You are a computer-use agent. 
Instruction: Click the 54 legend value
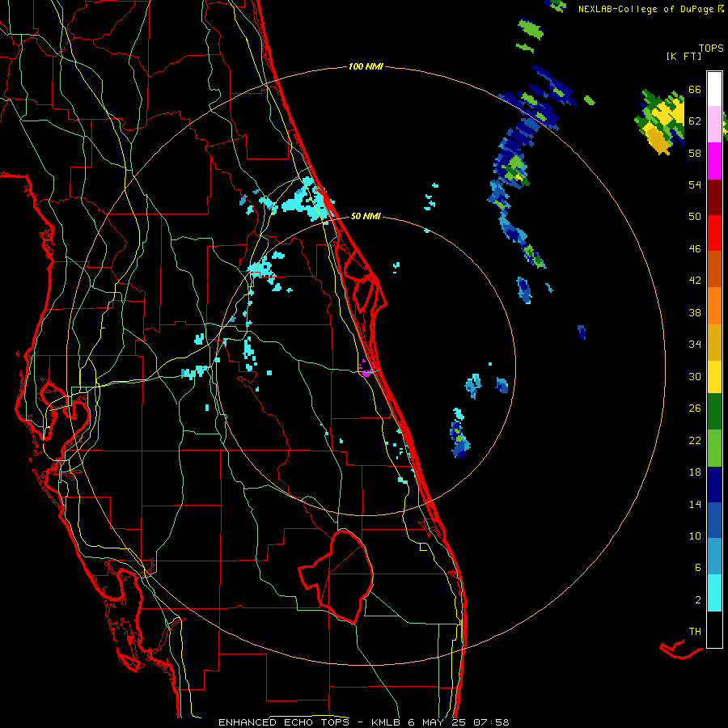[x=695, y=184]
